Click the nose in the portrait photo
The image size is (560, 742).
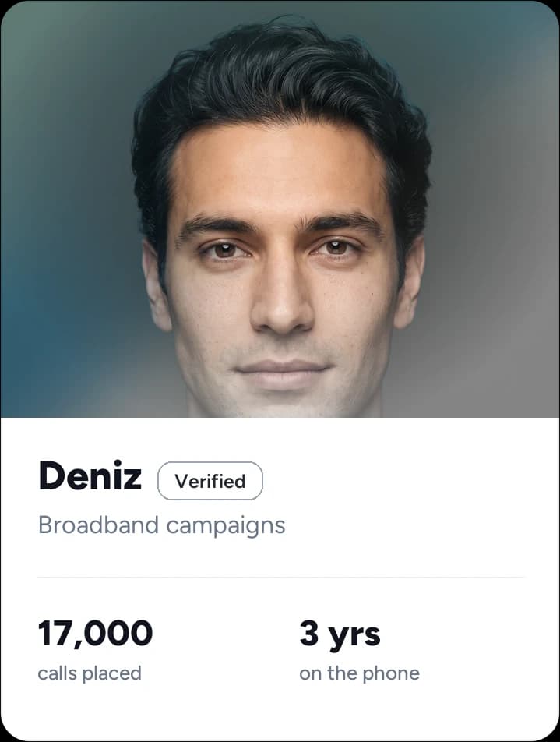point(281,298)
